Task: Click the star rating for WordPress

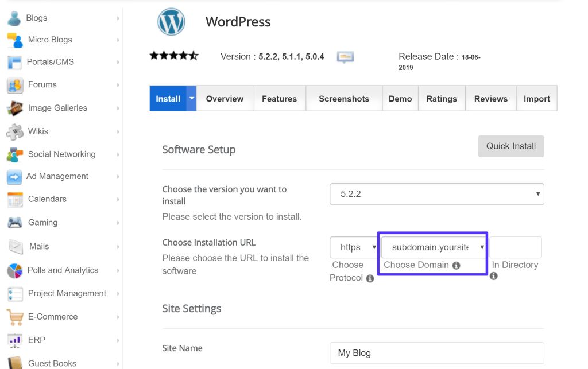Action: pos(174,56)
